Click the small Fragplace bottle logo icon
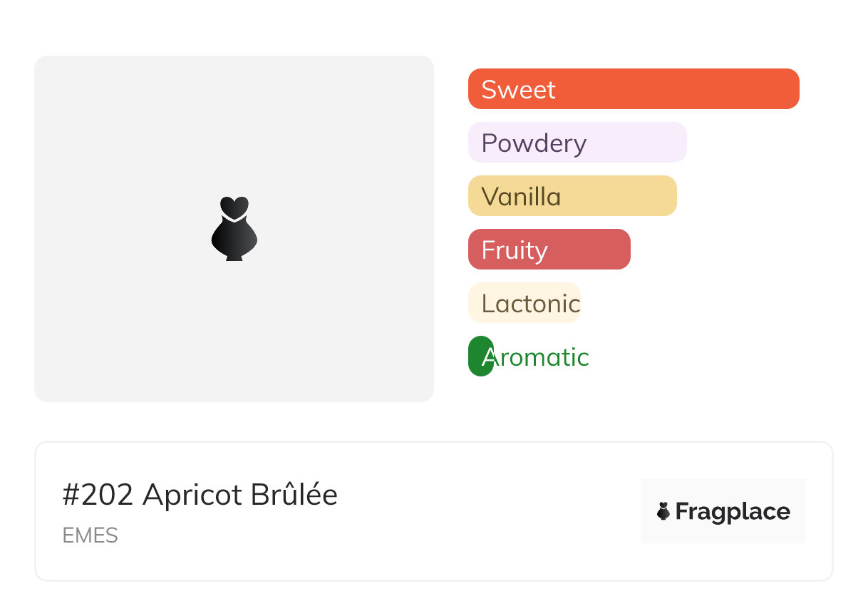Image resolution: width=868 pixels, height=616 pixels. point(663,511)
